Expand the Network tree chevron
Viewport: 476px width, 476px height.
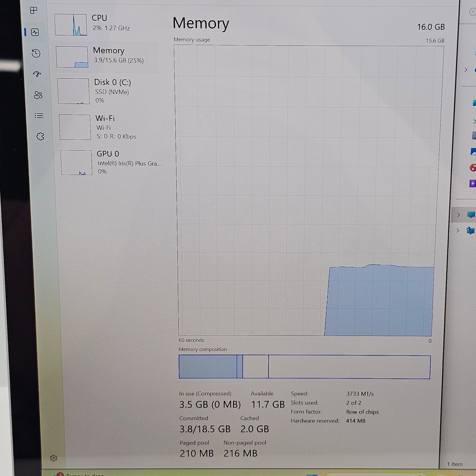click(458, 231)
